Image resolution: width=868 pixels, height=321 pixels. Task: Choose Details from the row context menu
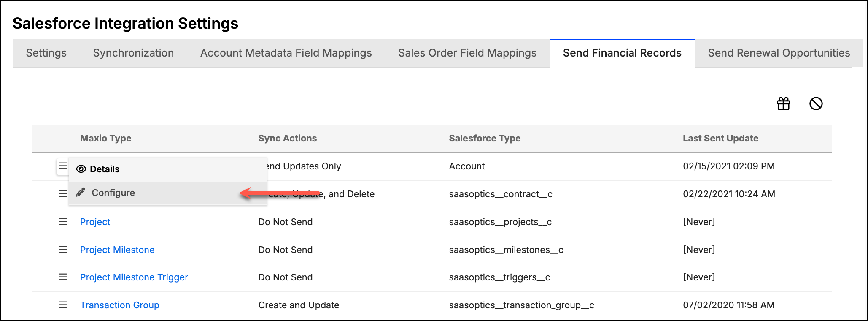(168, 169)
